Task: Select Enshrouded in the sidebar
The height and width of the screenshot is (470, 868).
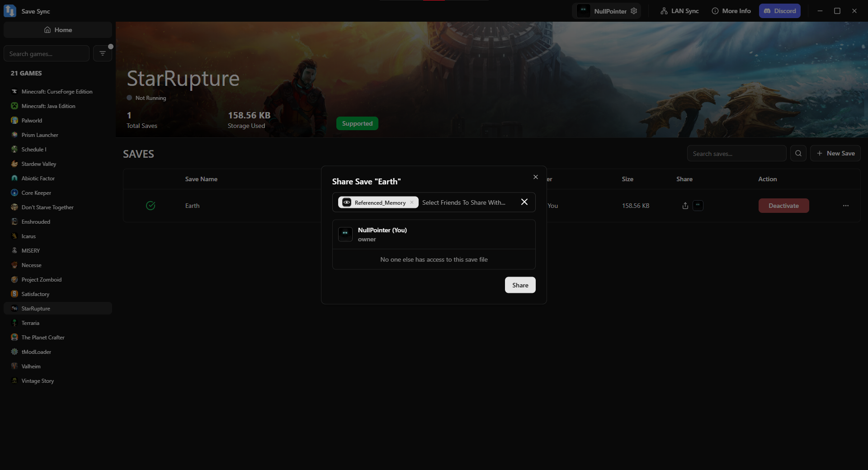Action: click(58, 222)
